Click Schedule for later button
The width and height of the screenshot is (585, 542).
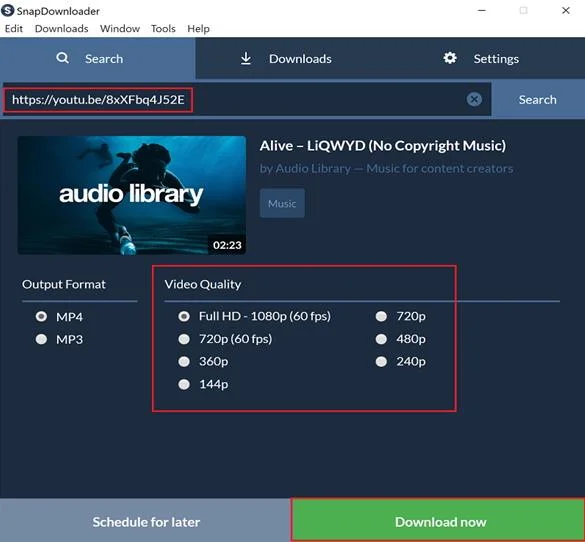pyautogui.click(x=146, y=520)
